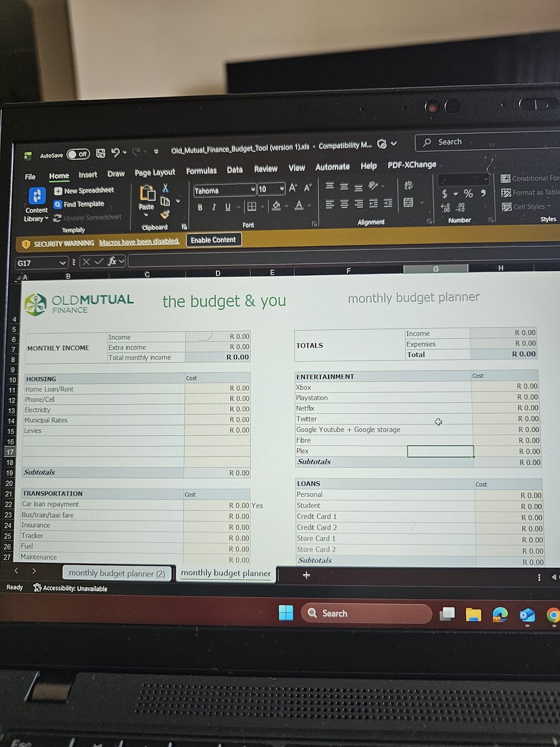Open File Explorer from taskbar
The height and width of the screenshot is (747, 560).
coord(474,614)
